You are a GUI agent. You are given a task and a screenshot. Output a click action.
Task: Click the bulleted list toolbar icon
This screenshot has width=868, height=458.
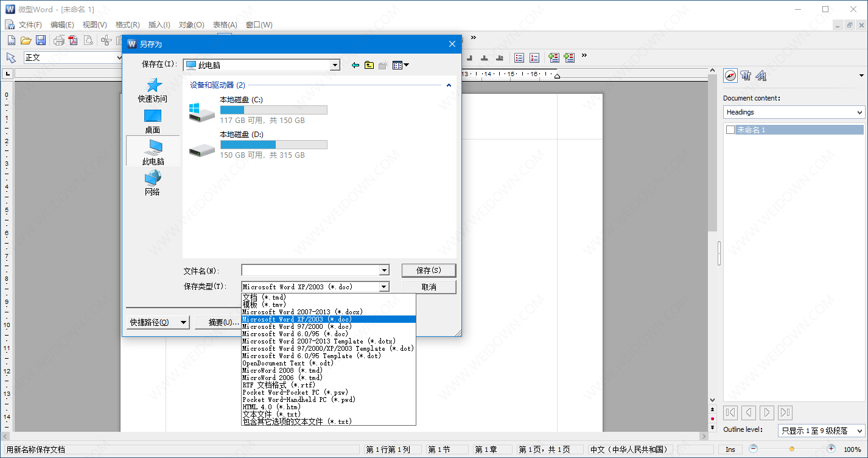pos(519,57)
